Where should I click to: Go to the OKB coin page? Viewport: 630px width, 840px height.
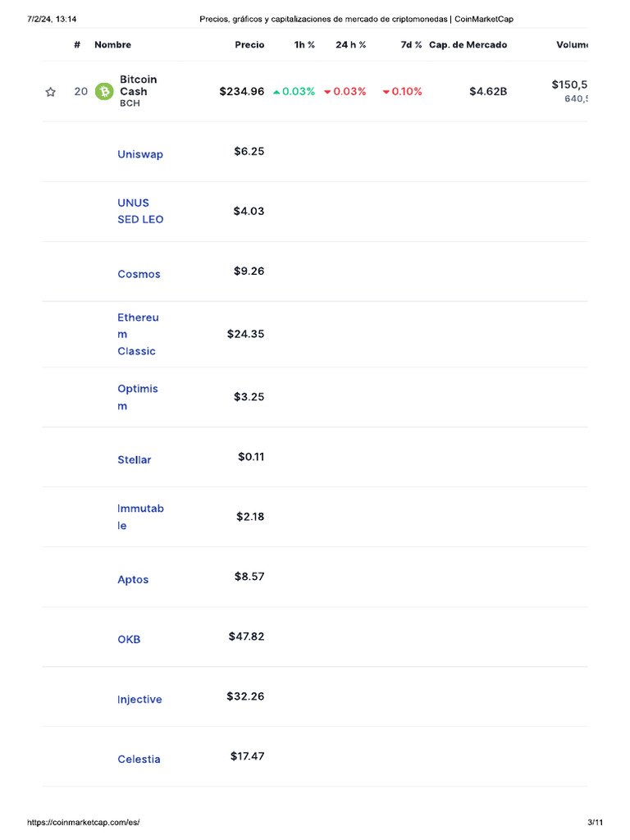coord(129,639)
